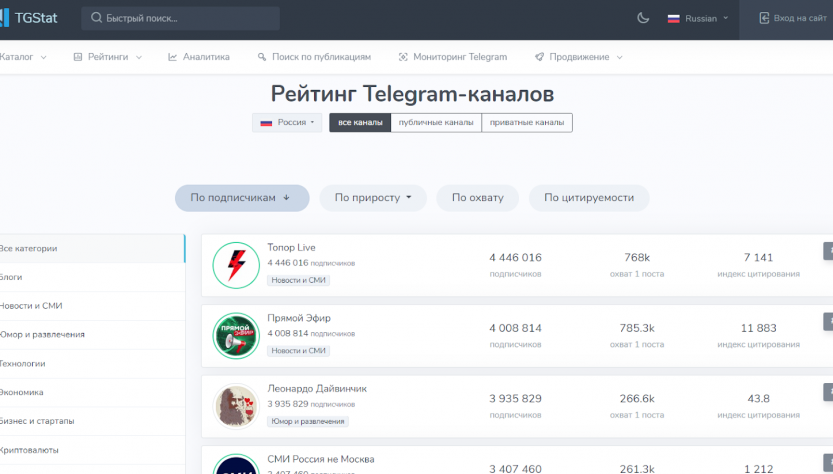
Task: Select the публичные каналы filter
Action: click(435, 123)
